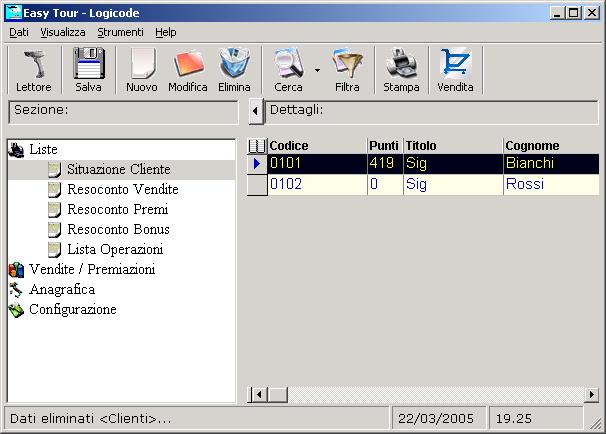Click the Sig title cell of 0101
The image size is (606, 434).
point(453,164)
